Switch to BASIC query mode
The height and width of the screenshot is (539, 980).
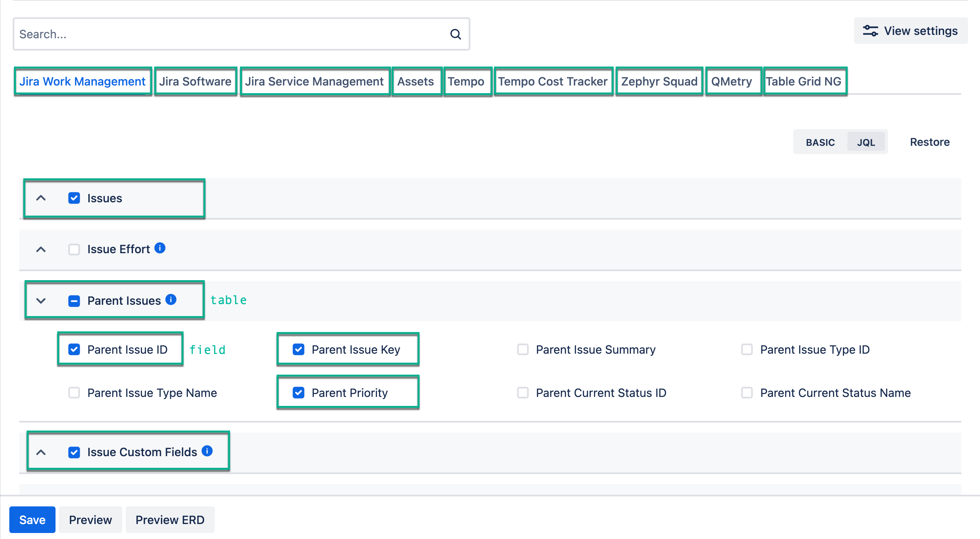(820, 142)
